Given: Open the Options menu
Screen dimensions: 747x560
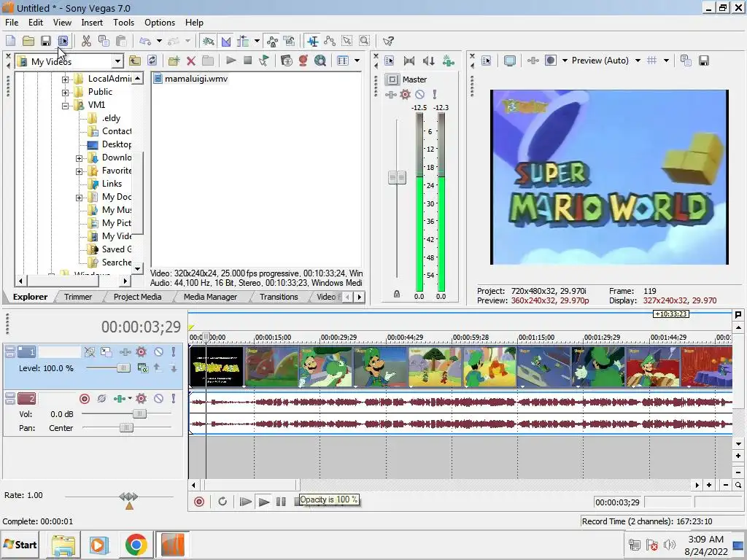Looking at the screenshot, I should (x=160, y=23).
